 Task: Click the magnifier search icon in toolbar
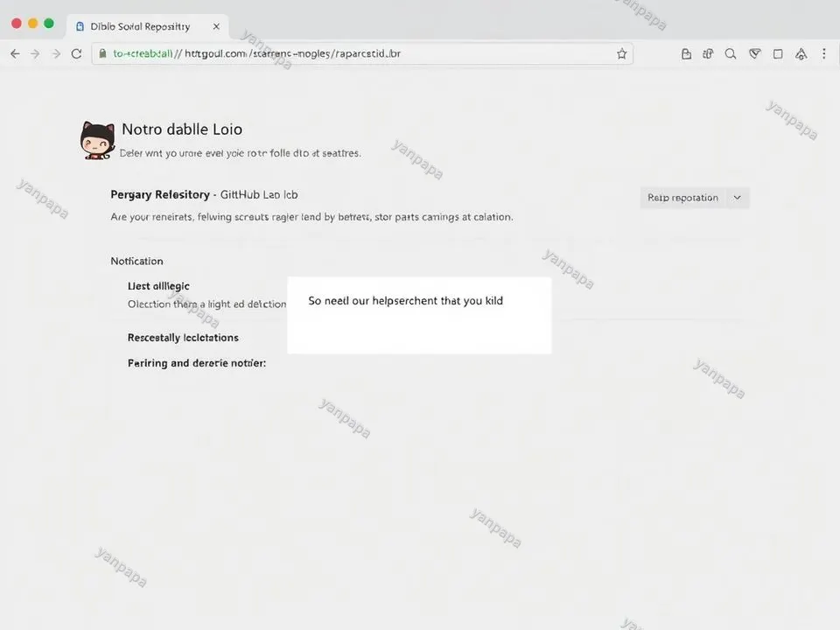pyautogui.click(x=731, y=54)
